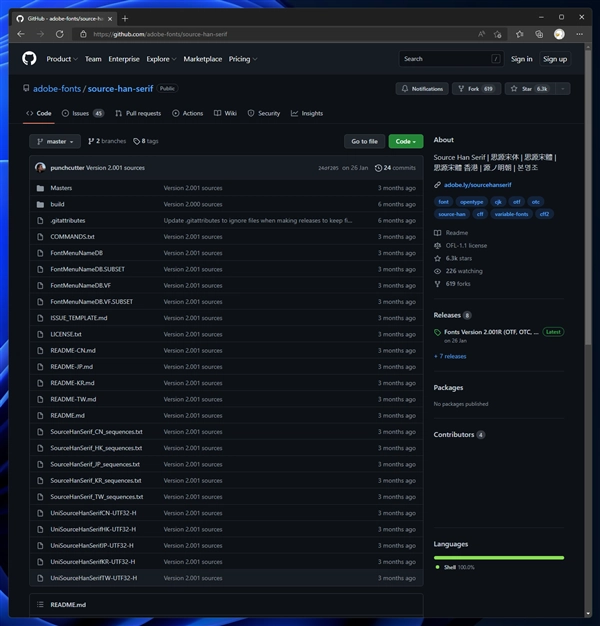Click the Masters folder icon
This screenshot has width=600, height=626.
coord(40,188)
